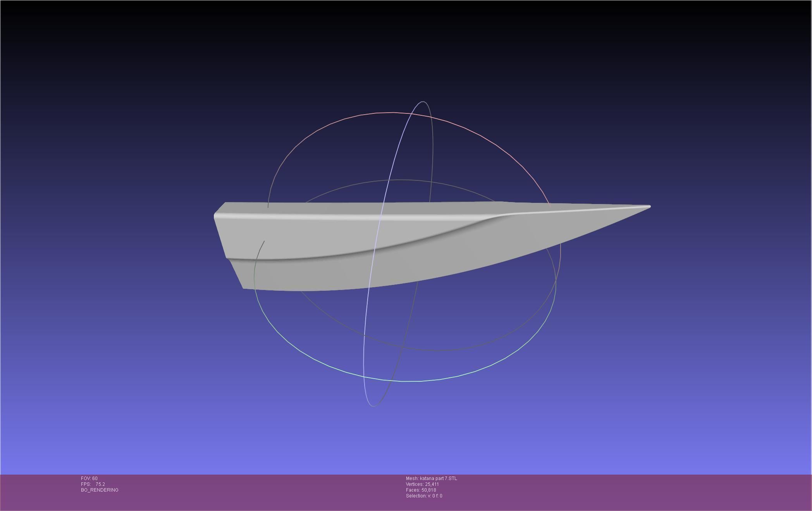Click the Faces: 50,818 text
This screenshot has height=511, width=812.
[x=421, y=490]
